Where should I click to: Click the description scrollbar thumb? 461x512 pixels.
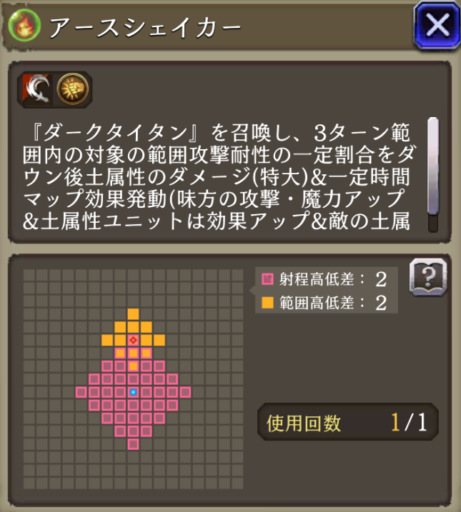(x=433, y=165)
